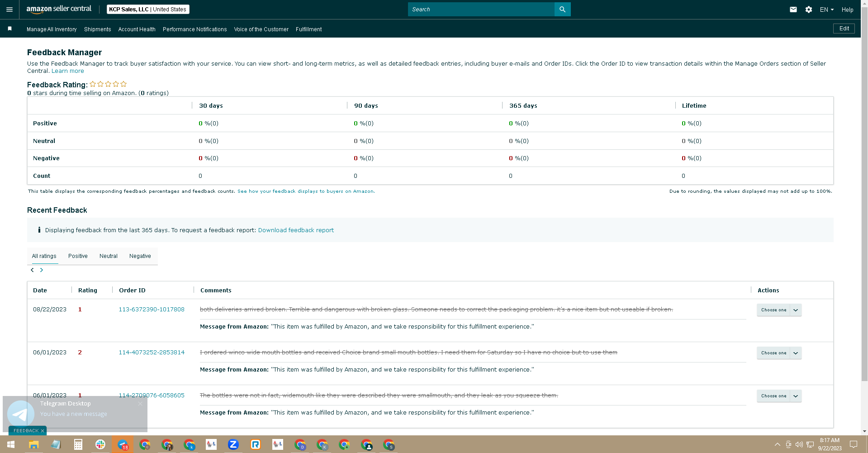Click the Rating column header
The height and width of the screenshot is (453, 868).
[88, 291]
